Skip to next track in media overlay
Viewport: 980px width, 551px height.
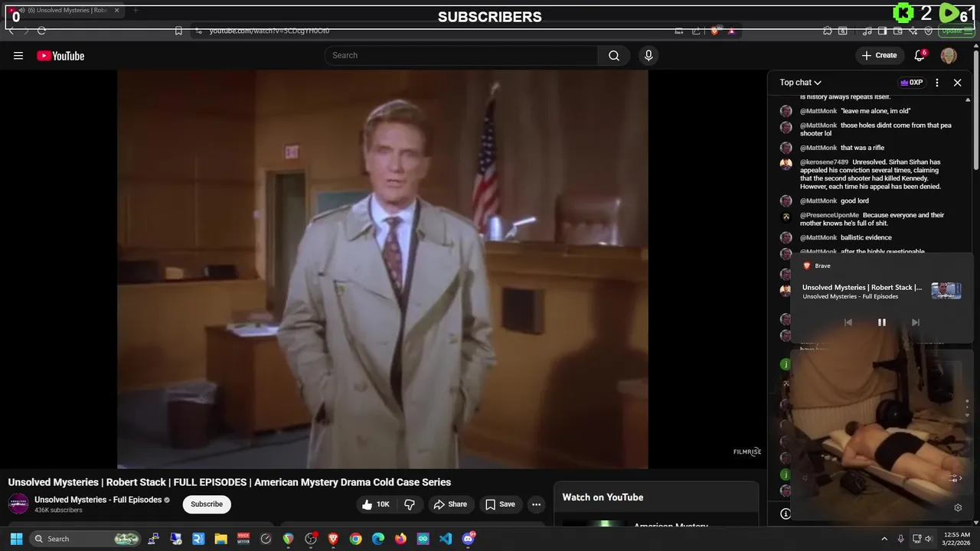[916, 322]
